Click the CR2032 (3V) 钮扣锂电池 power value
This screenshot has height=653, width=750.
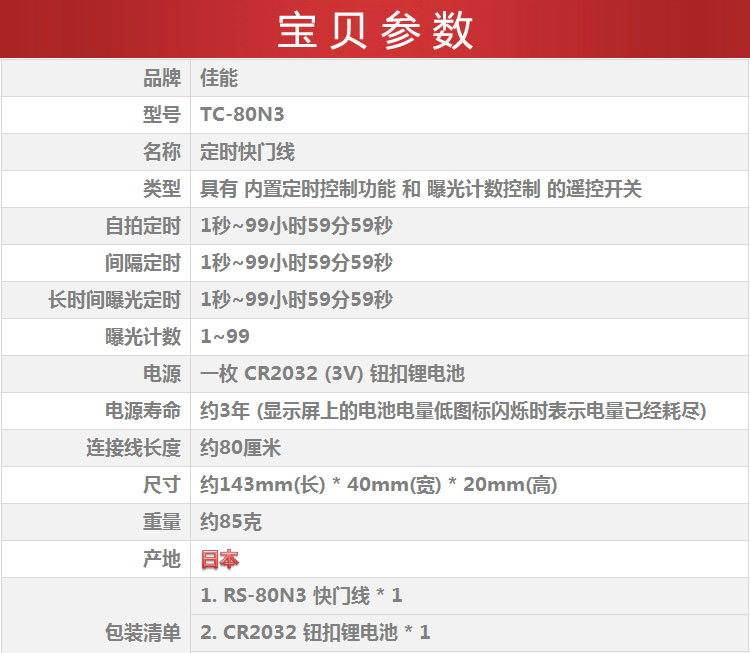point(332,374)
